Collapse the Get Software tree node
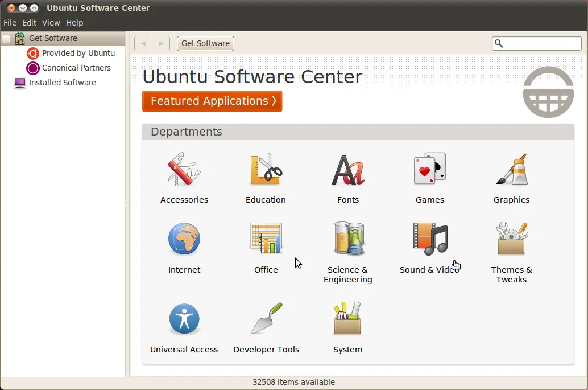The width and height of the screenshot is (588, 390). coord(6,38)
